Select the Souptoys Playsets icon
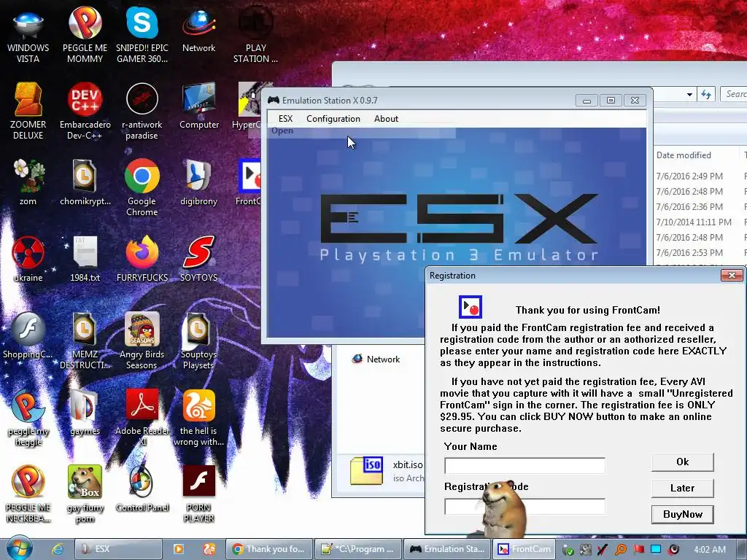 [x=198, y=341]
